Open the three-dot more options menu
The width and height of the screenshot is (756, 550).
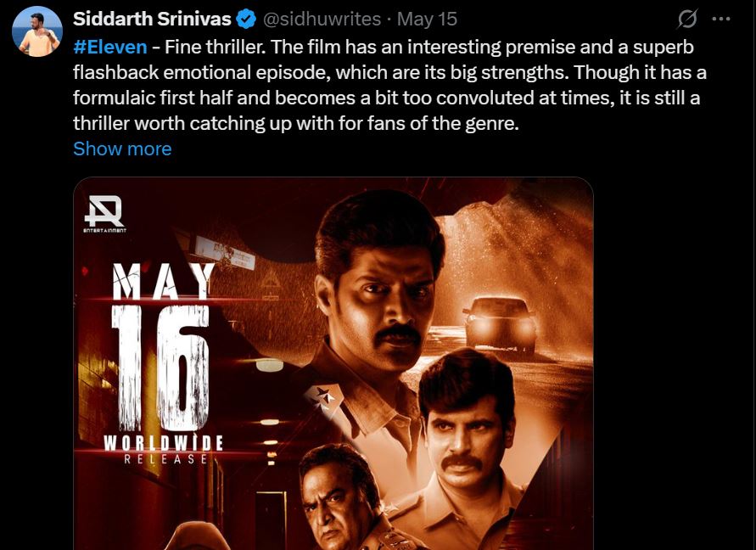(721, 20)
